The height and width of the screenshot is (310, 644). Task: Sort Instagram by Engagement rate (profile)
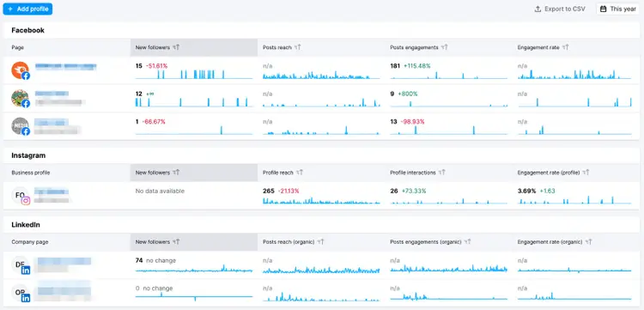(586, 173)
